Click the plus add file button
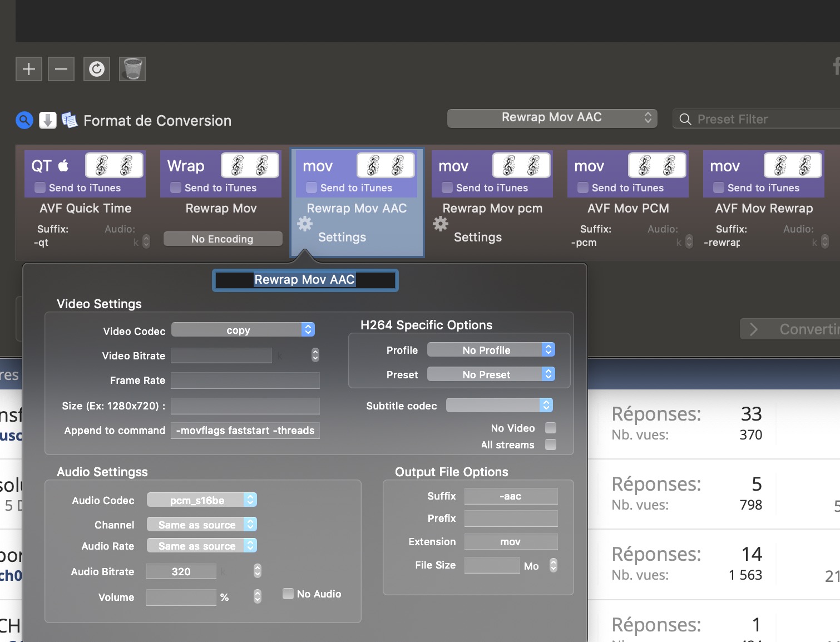Viewport: 840px width, 642px height. (x=29, y=69)
